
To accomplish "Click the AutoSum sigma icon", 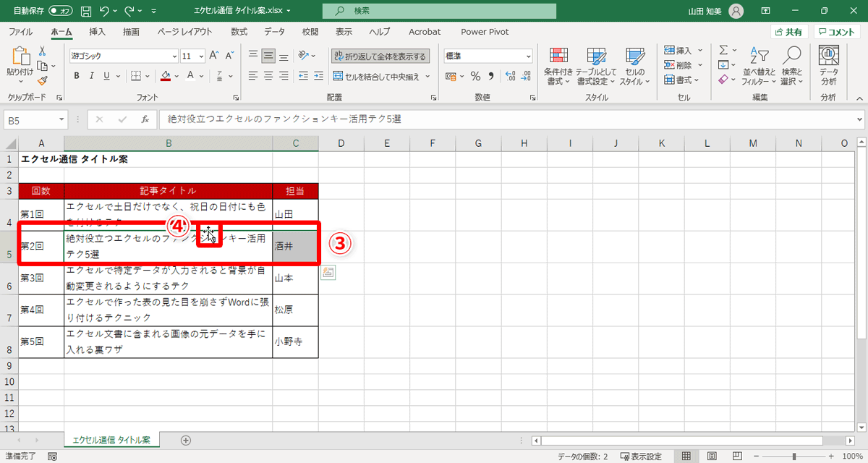I will [x=723, y=50].
